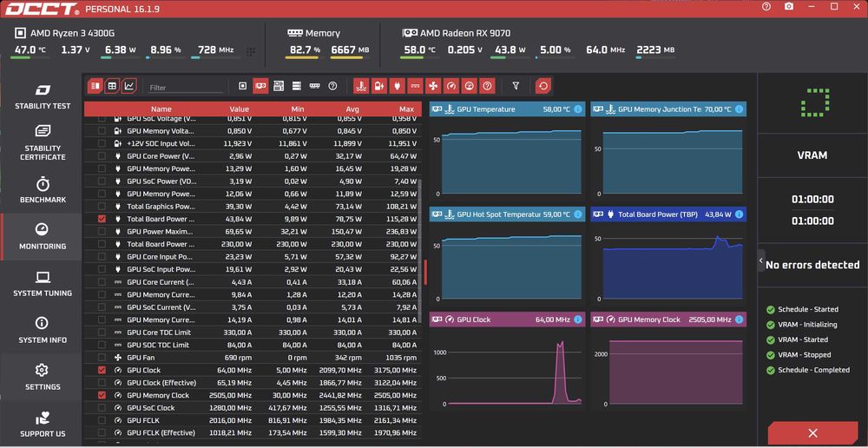Sort table by Min column header
868x448 pixels.
[x=297, y=109]
